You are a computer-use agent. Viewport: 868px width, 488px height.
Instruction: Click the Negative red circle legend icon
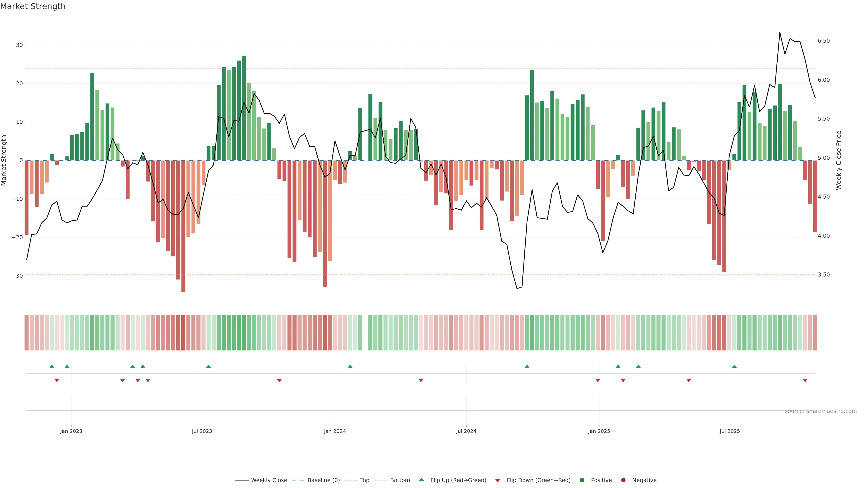point(623,480)
